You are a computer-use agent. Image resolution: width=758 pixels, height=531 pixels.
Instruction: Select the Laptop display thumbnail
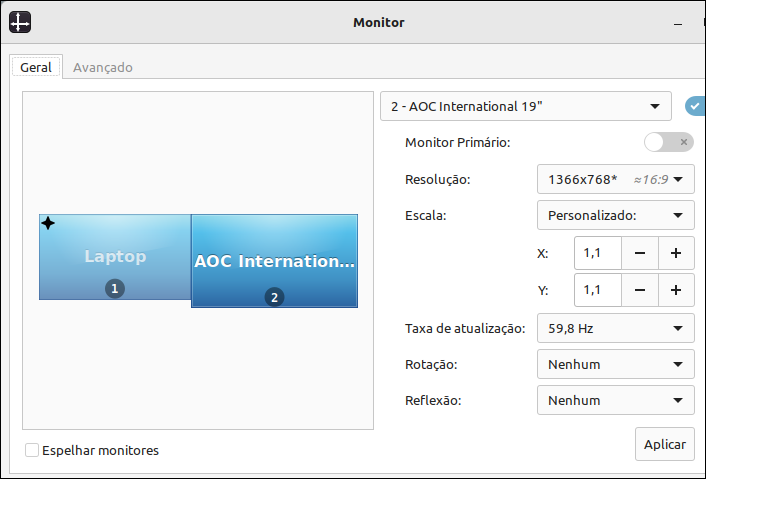115,257
